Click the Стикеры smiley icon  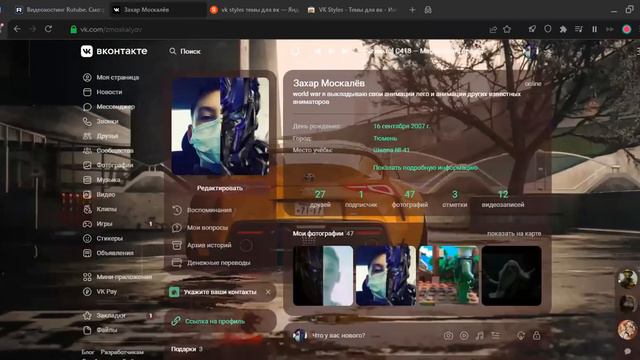tap(87, 238)
